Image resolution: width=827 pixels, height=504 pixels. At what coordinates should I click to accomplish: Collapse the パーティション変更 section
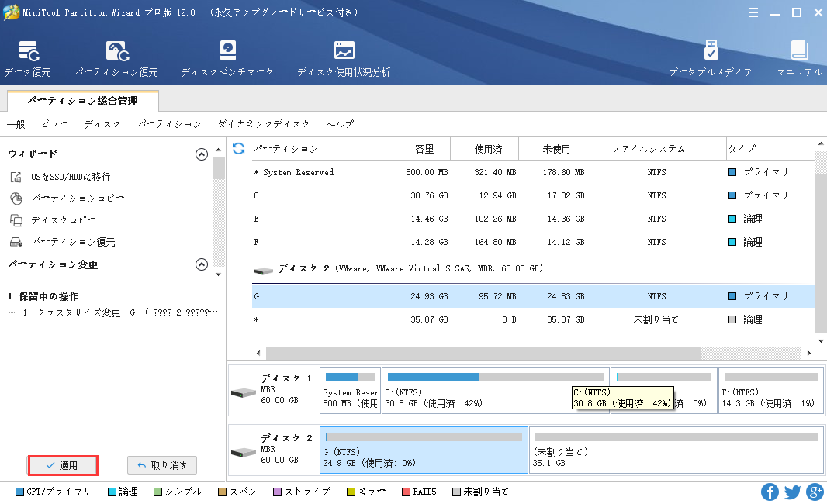click(202, 264)
